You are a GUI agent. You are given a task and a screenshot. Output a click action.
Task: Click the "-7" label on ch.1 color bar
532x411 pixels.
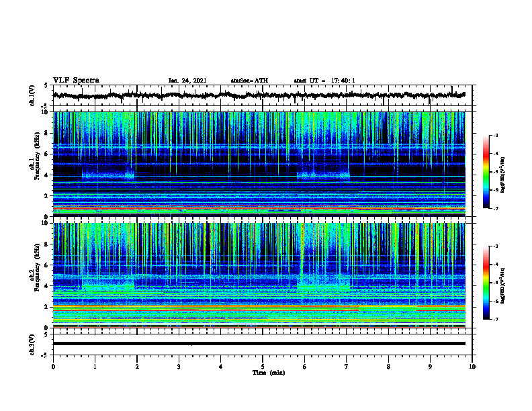click(495, 208)
